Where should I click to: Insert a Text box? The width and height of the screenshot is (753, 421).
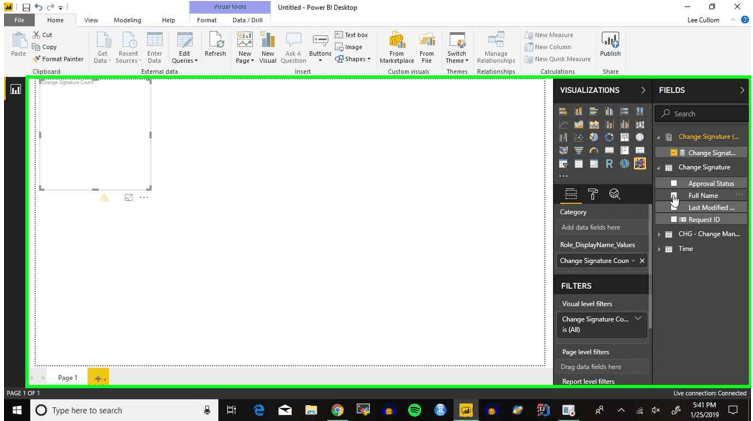(x=352, y=35)
